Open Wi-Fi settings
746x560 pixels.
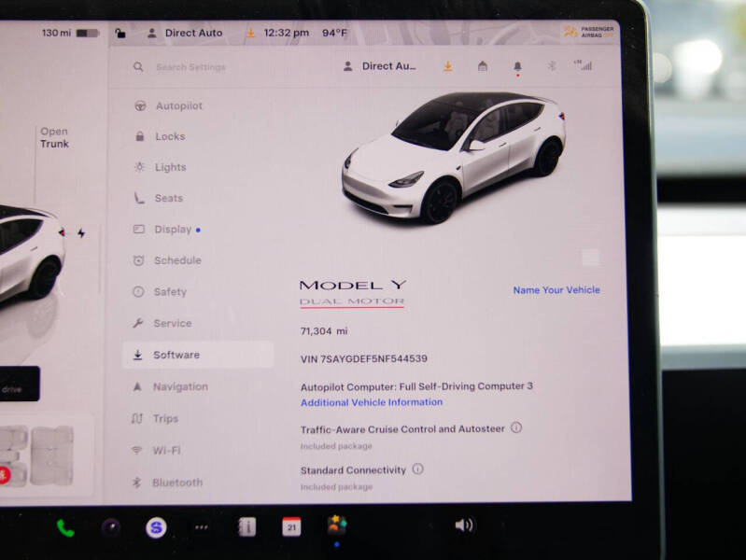155,450
